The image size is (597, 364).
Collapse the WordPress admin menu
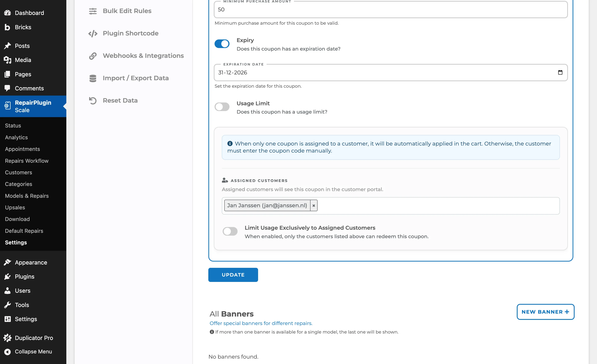click(33, 351)
